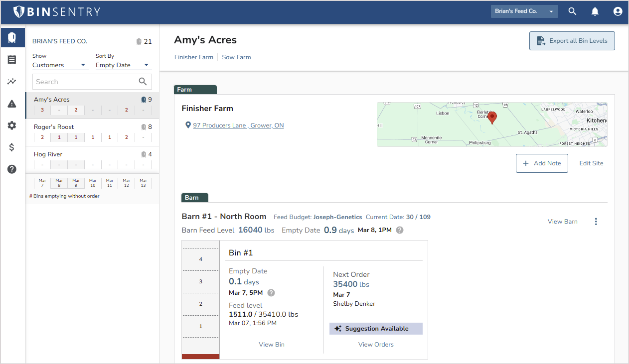
Task: Click the Joseph-Genetics feed budget link
Action: point(337,217)
